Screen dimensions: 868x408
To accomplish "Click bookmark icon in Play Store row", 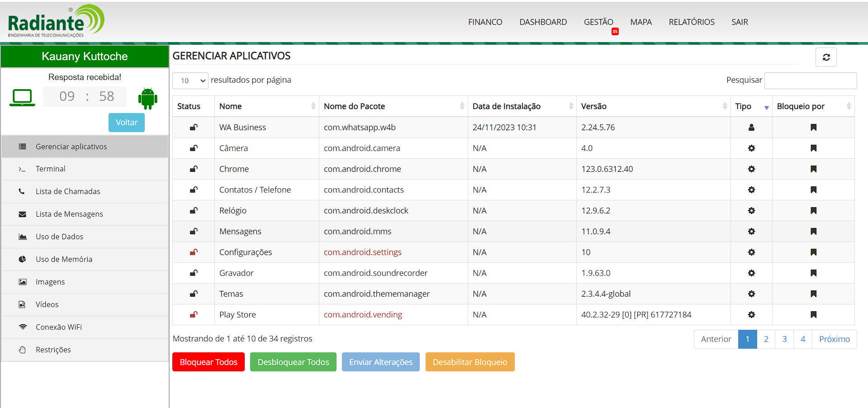I will coord(813,315).
